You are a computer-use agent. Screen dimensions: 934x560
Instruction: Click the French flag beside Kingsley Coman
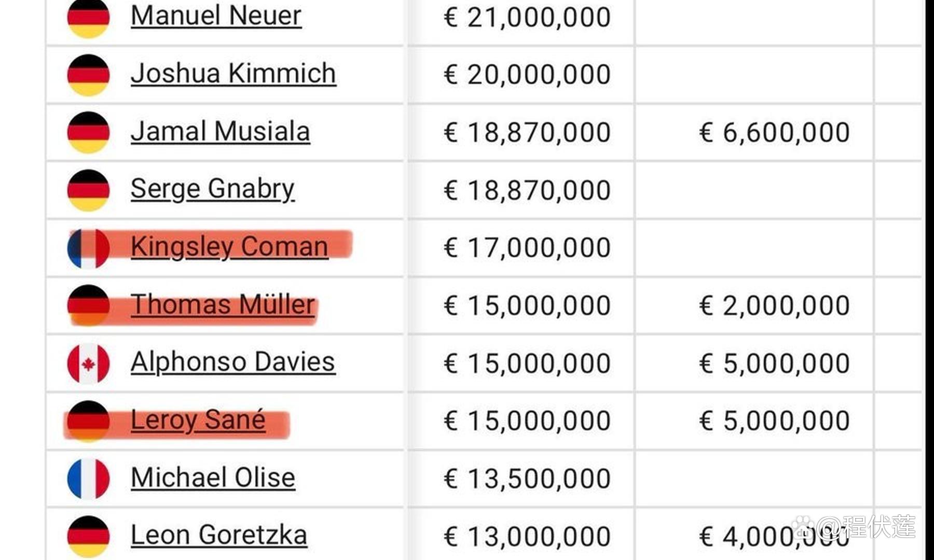click(88, 248)
